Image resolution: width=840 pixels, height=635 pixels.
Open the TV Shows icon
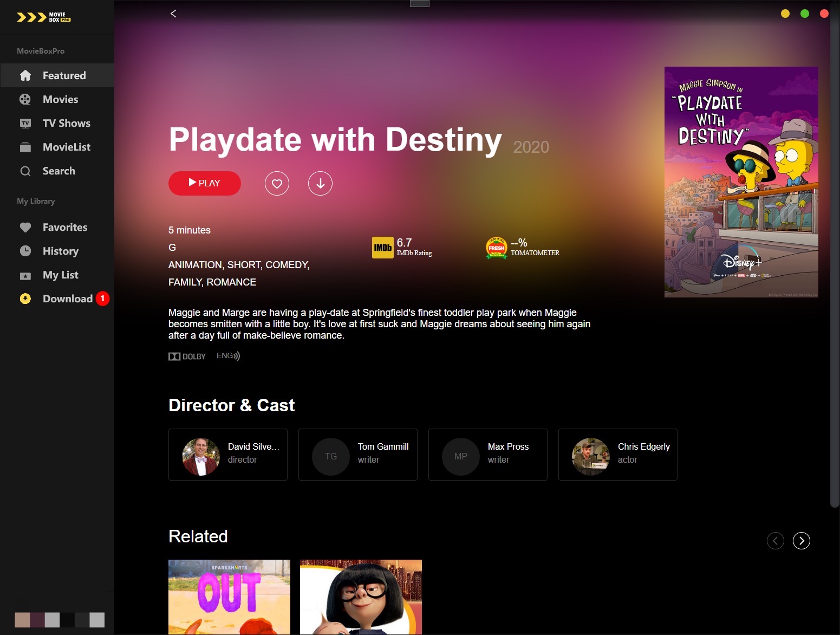25,123
